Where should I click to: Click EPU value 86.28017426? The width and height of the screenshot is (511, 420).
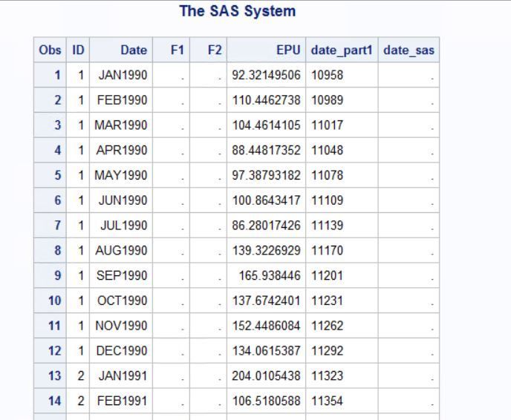coord(266,226)
